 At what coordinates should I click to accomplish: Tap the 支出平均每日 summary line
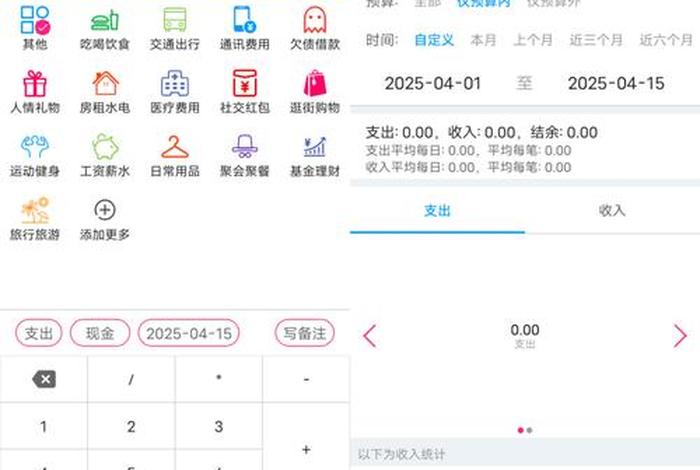468,150
